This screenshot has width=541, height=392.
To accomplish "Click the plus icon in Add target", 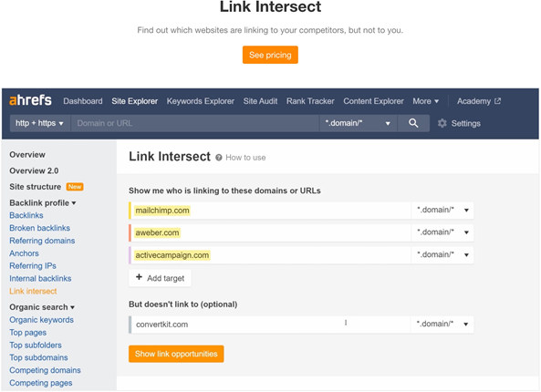I will coord(139,277).
